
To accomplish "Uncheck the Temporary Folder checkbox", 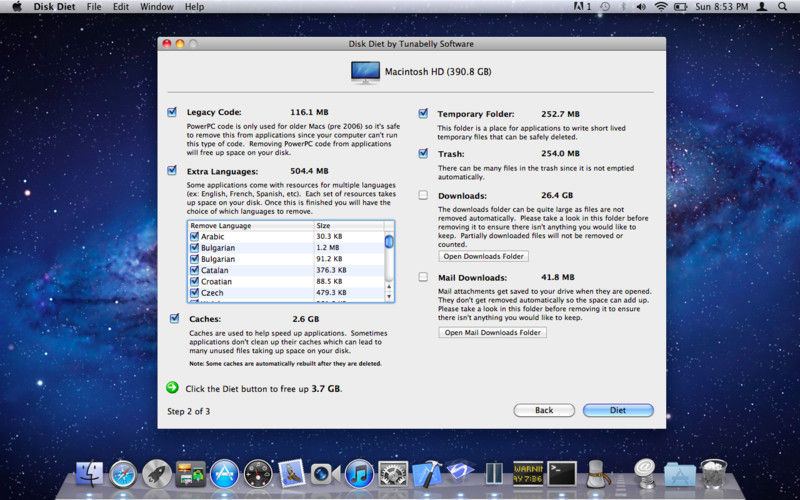I will coord(423,113).
